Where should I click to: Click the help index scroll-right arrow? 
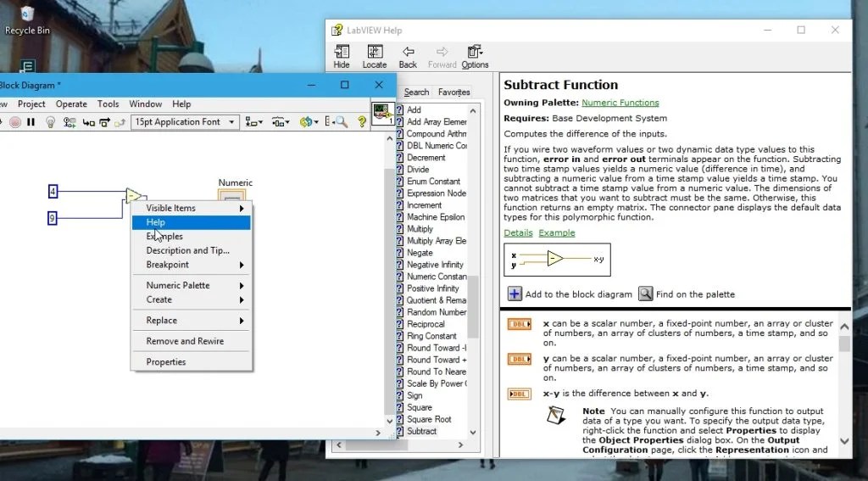pos(460,445)
